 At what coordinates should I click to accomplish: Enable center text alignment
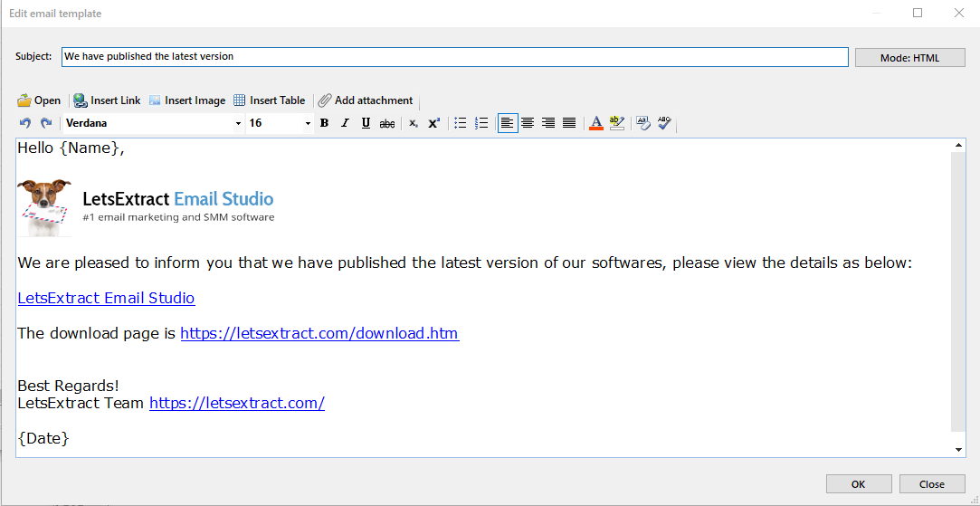pos(528,123)
